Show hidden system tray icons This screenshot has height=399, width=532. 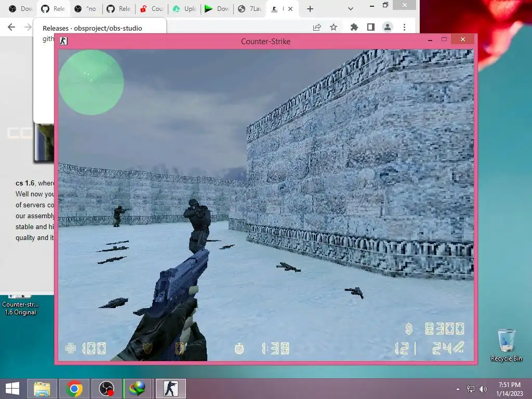click(458, 389)
